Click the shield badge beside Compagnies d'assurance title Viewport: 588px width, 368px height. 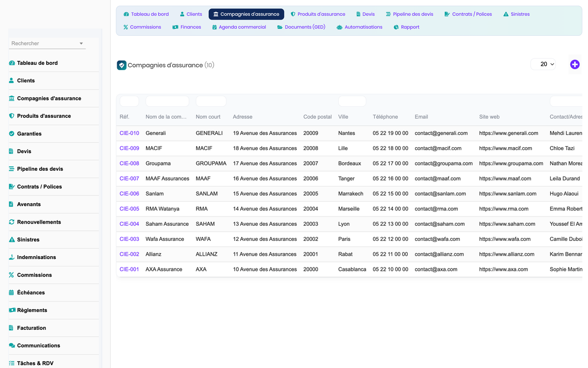[122, 65]
